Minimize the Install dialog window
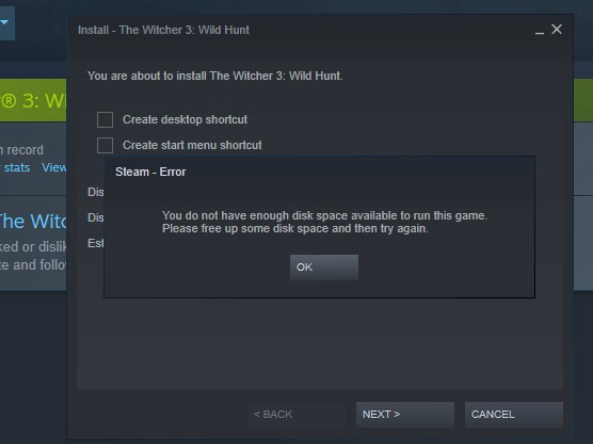The width and height of the screenshot is (593, 444). tap(539, 30)
